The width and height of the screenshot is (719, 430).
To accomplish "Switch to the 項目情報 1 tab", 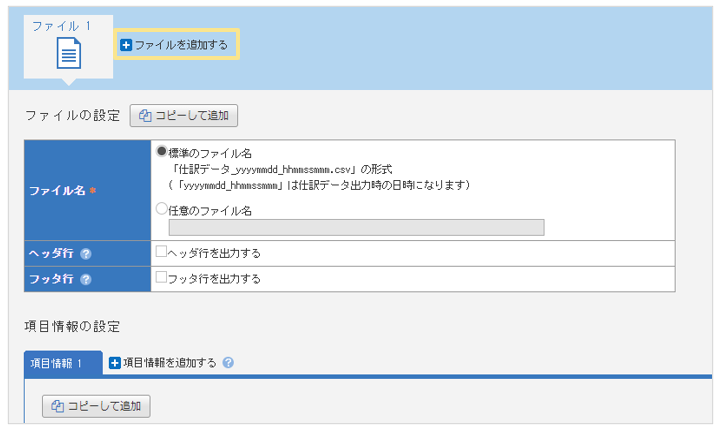I will (62, 363).
